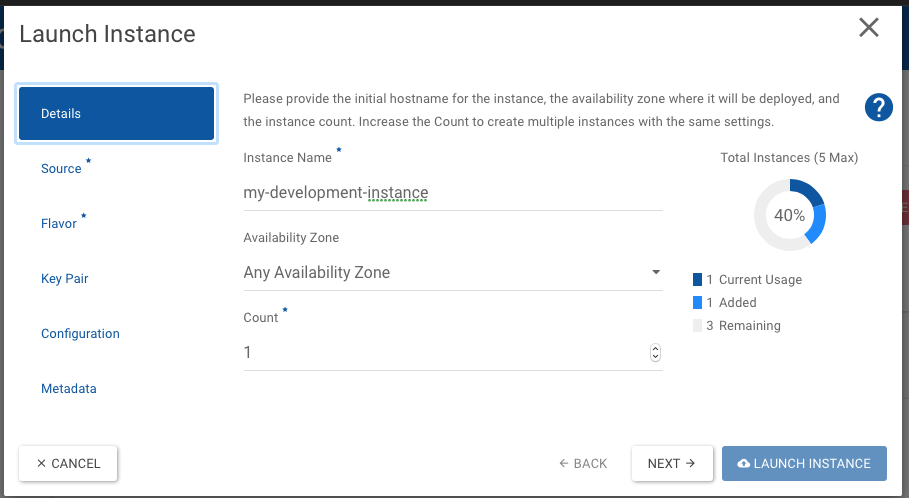Open the Configuration section

[80, 334]
